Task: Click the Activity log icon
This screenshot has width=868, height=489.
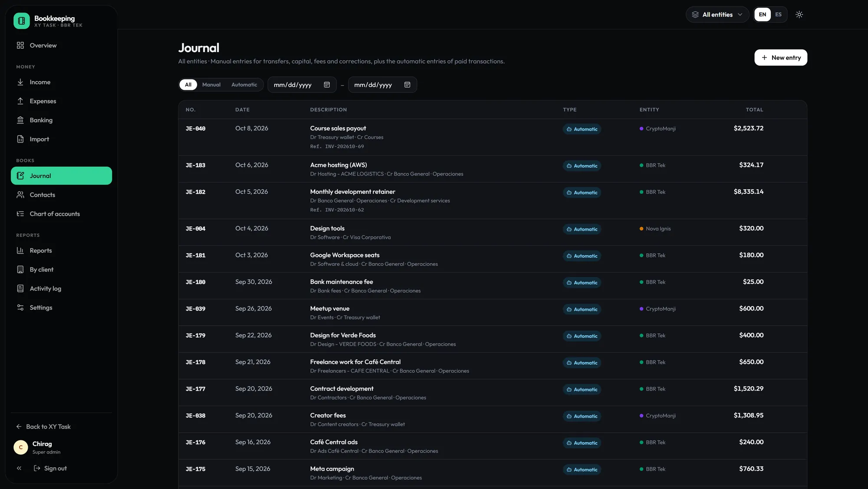Action: pos(20,288)
